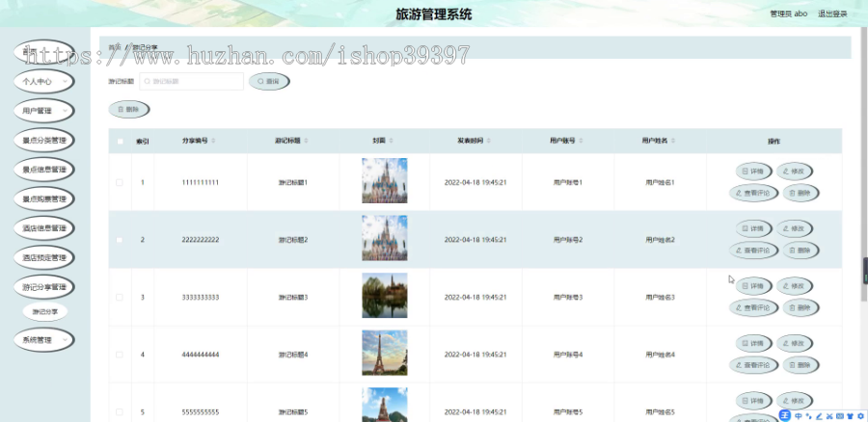Click 查看评论 for row 游记标题4

[x=753, y=365]
